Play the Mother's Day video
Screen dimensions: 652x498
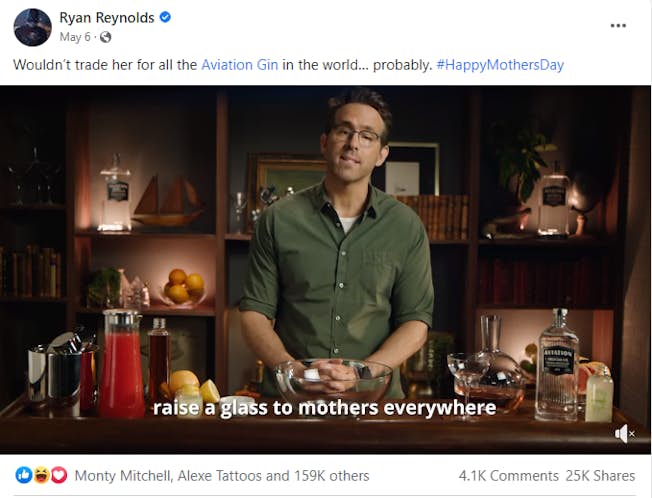coord(326,269)
